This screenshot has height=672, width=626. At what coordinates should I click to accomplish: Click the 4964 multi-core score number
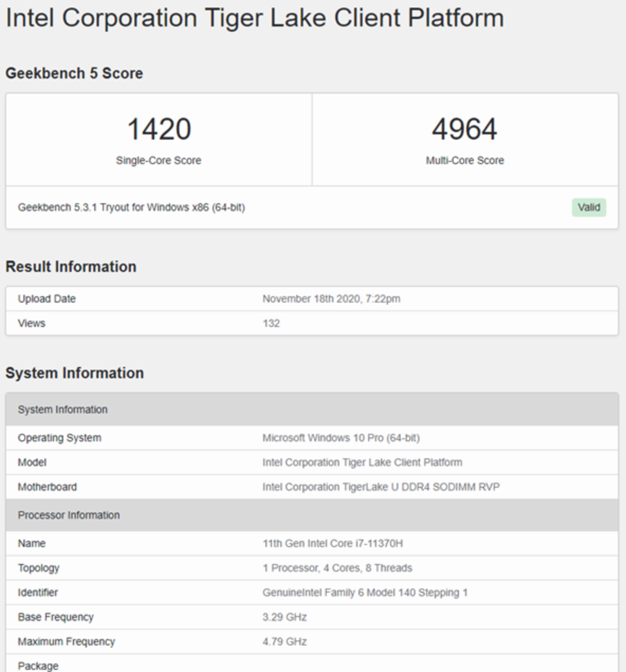click(x=464, y=130)
